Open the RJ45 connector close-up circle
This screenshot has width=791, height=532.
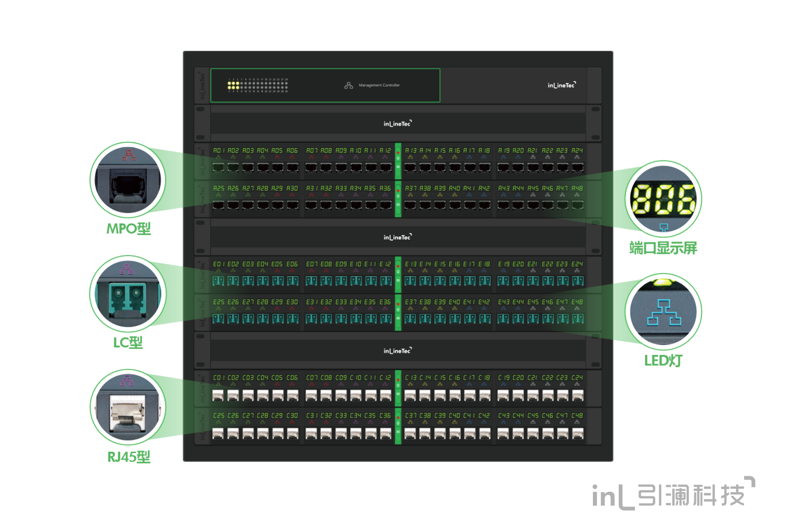[x=128, y=408]
